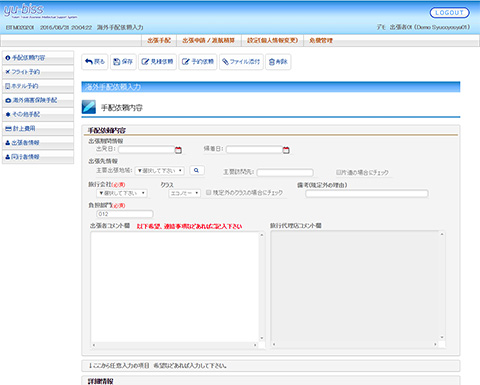Viewport: 480px width, 385px height.
Task: Open the 出張手配 top menu
Action: tap(159, 40)
